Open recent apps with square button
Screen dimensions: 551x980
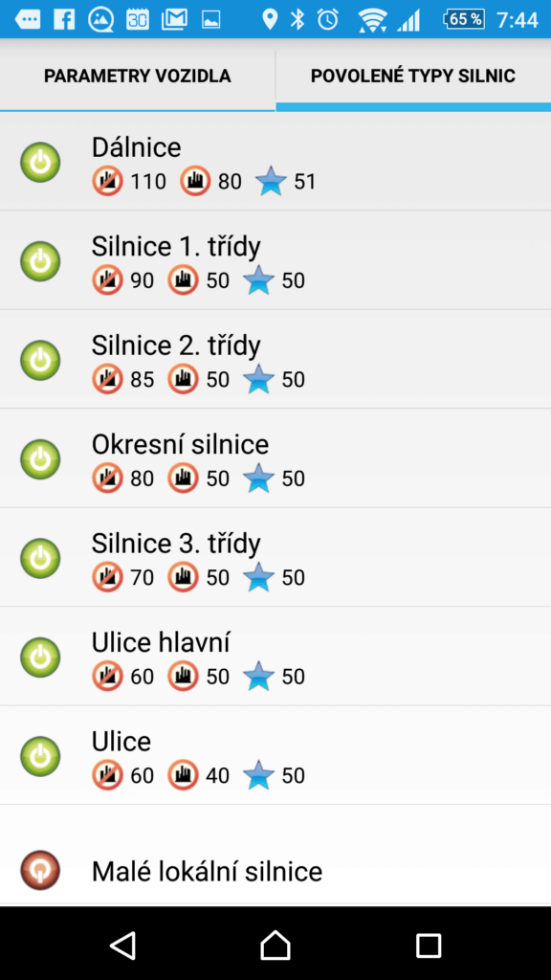[x=429, y=946]
